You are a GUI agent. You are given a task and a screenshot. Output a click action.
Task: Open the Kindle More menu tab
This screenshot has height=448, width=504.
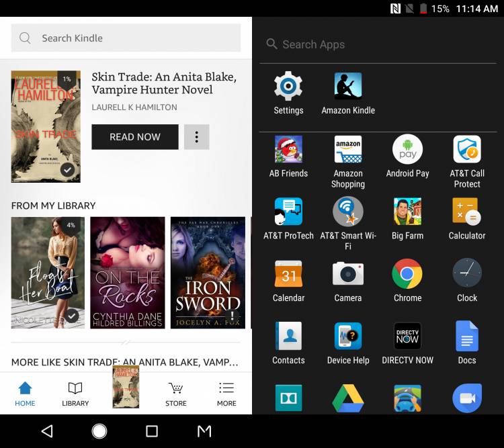226,394
